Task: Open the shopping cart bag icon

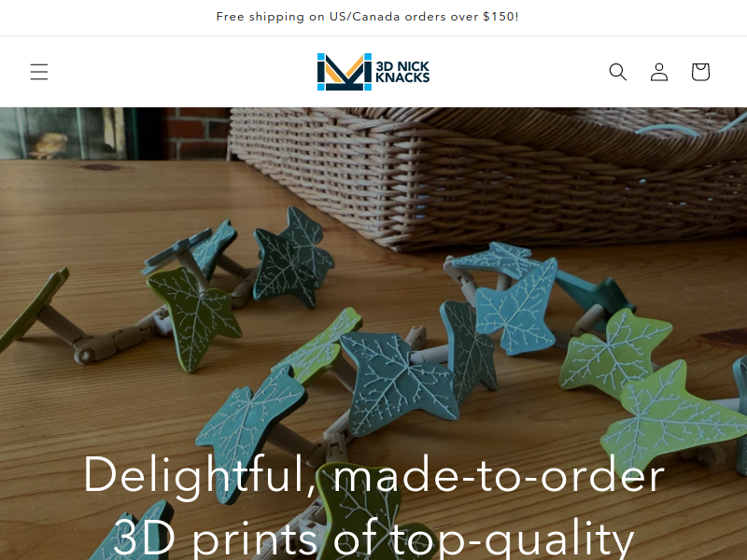Action: 701,72
